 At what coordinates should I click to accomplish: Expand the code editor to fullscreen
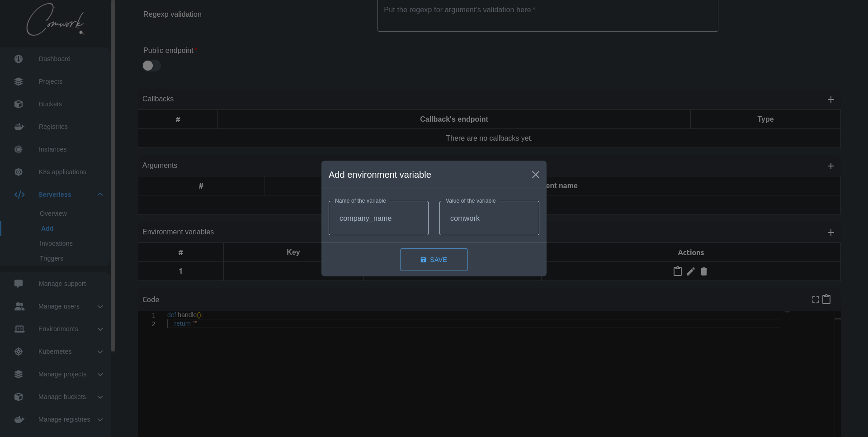click(x=816, y=299)
